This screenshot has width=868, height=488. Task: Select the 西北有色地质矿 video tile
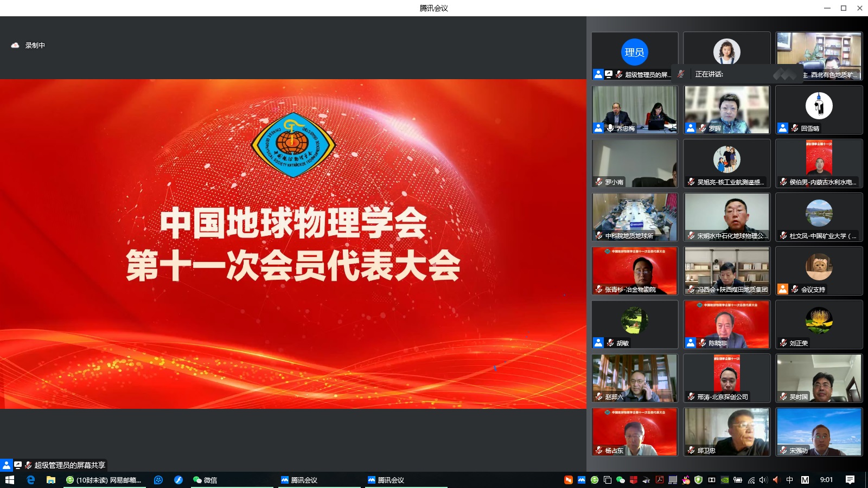819,56
